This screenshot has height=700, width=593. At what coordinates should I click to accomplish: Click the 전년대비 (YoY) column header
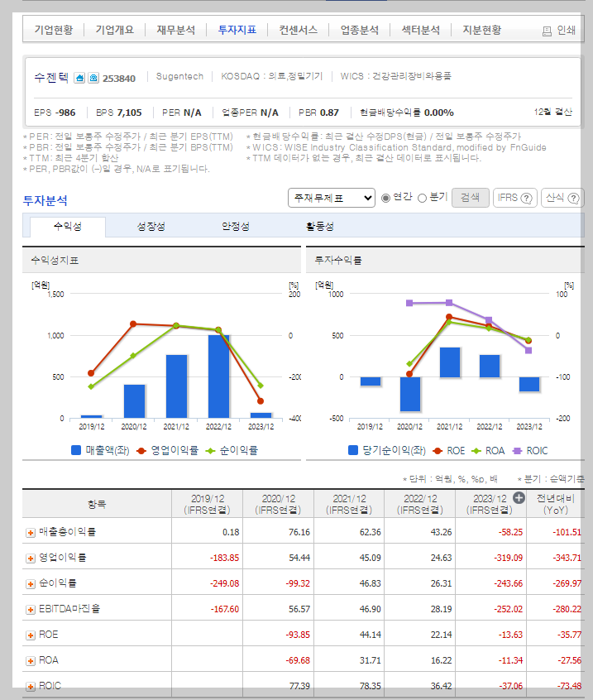tap(556, 504)
